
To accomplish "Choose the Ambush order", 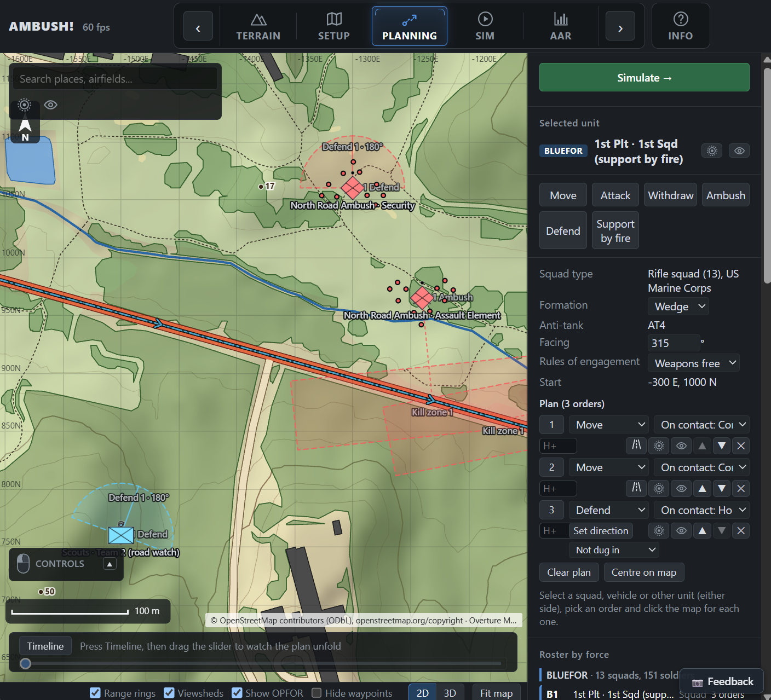I will [x=726, y=195].
